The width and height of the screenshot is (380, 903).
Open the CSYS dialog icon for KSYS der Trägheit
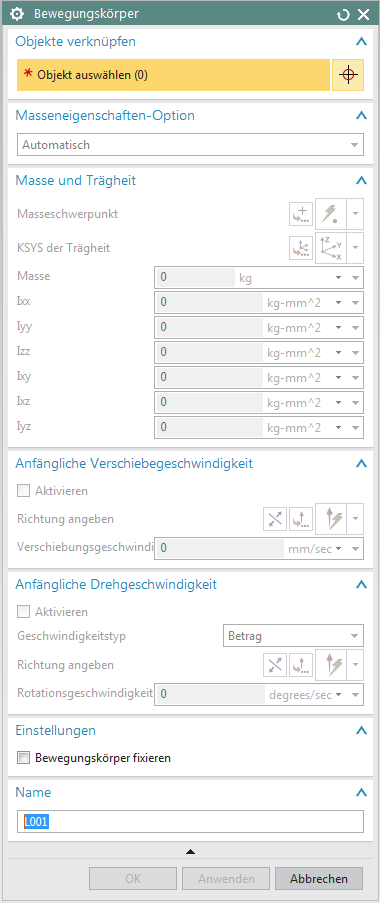tap(300, 248)
